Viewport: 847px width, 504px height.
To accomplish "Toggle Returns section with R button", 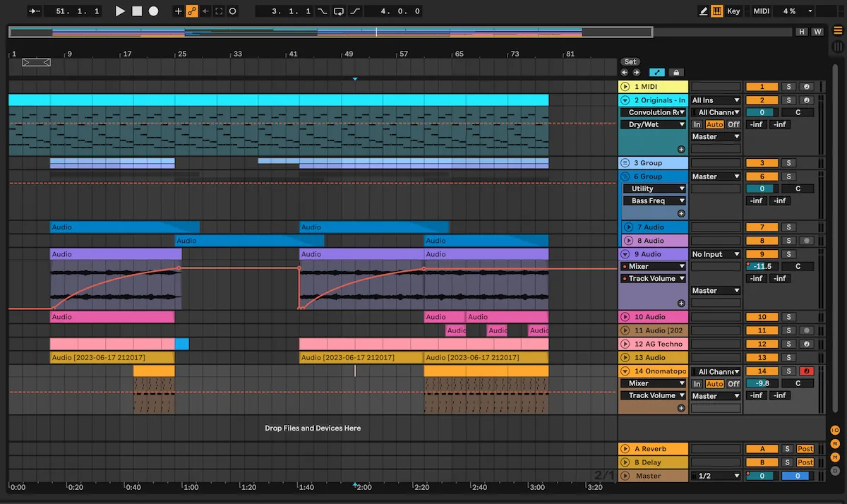I will 835,443.
